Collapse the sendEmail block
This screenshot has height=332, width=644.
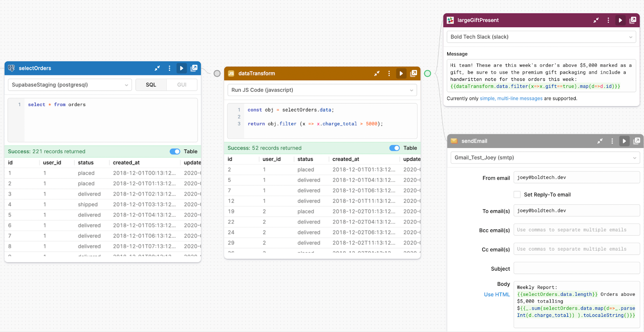tap(600, 141)
